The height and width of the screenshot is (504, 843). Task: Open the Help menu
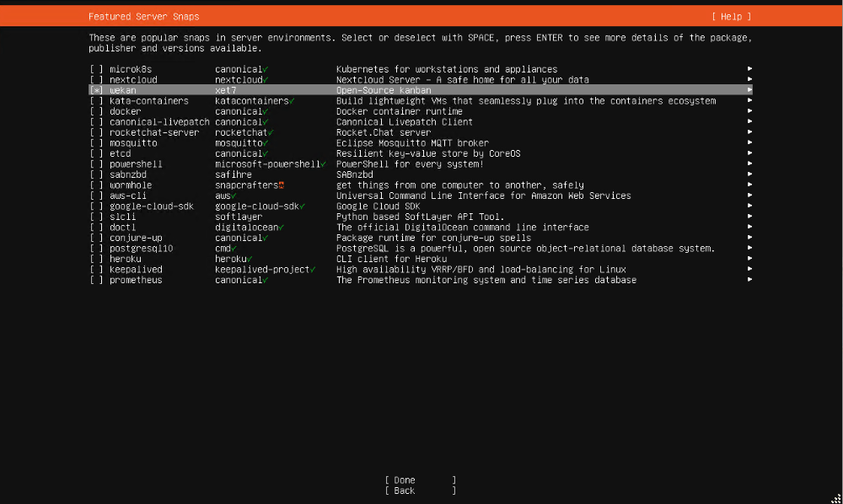(x=731, y=17)
